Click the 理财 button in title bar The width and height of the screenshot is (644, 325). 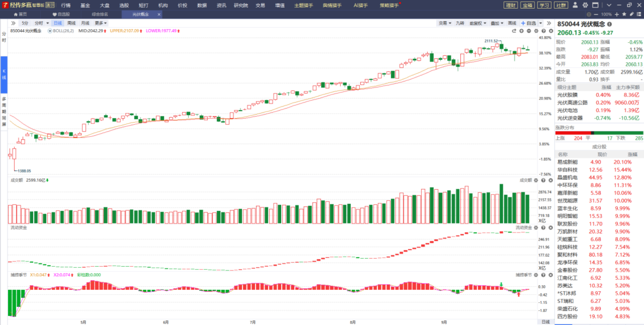click(x=511, y=5)
